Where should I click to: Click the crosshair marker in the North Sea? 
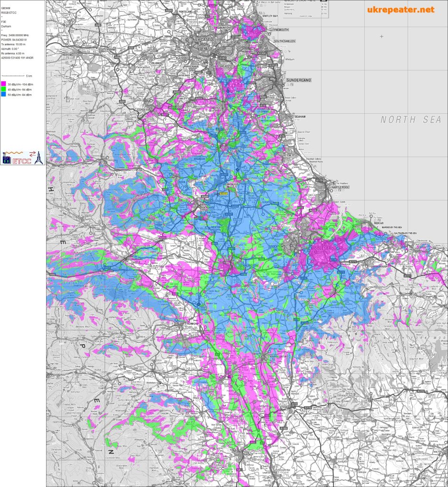coord(381,36)
